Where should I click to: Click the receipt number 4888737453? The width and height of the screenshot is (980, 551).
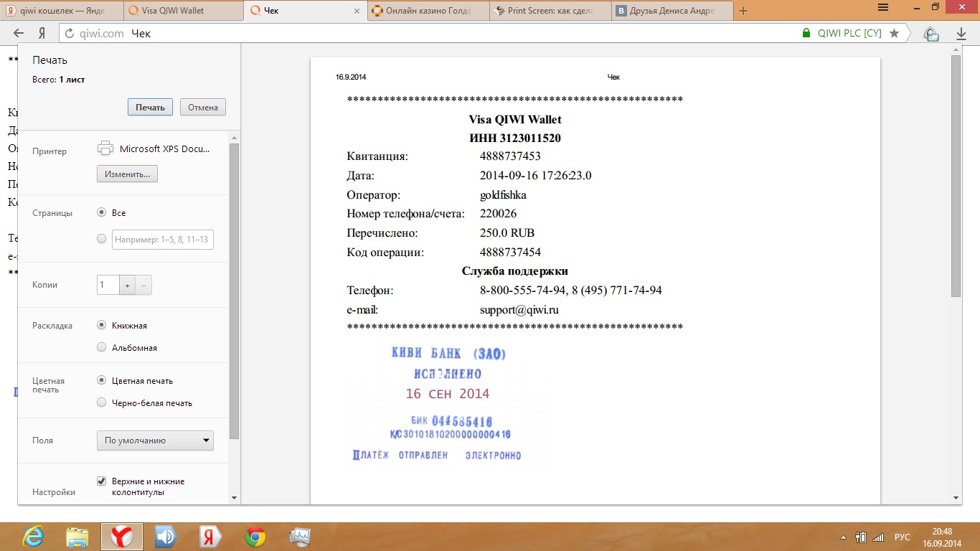pyautogui.click(x=510, y=156)
